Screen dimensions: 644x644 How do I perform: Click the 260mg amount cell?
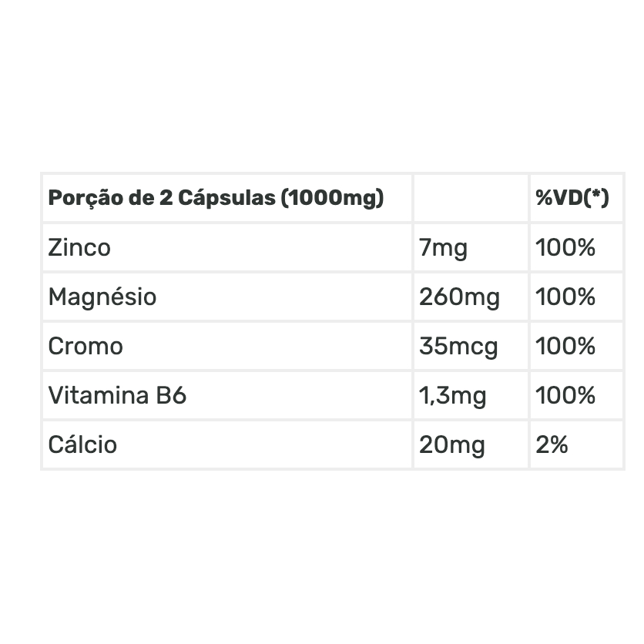pyautogui.click(x=459, y=297)
